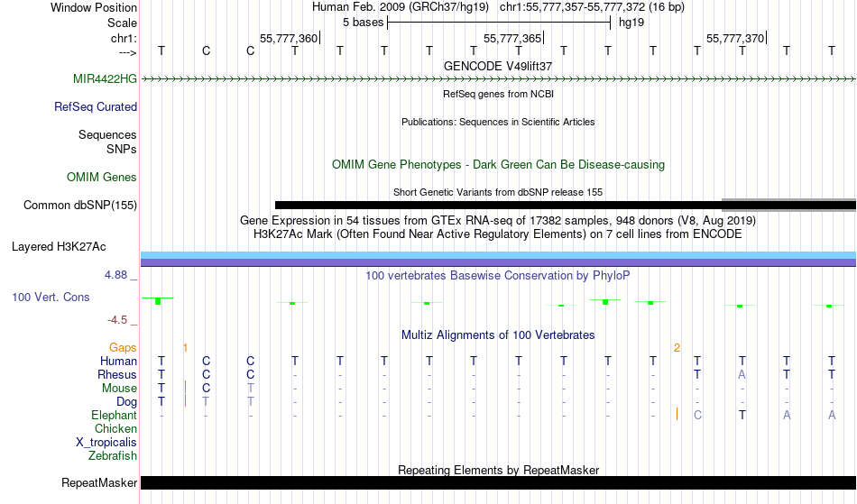This screenshot has width=857, height=504.
Task: Click the Repeating Elements by RepeatMasker title
Action: pos(498,470)
